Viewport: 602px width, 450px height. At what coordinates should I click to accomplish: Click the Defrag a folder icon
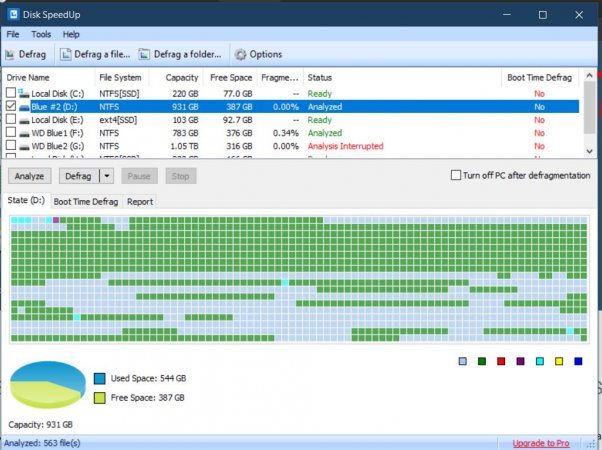click(144, 55)
